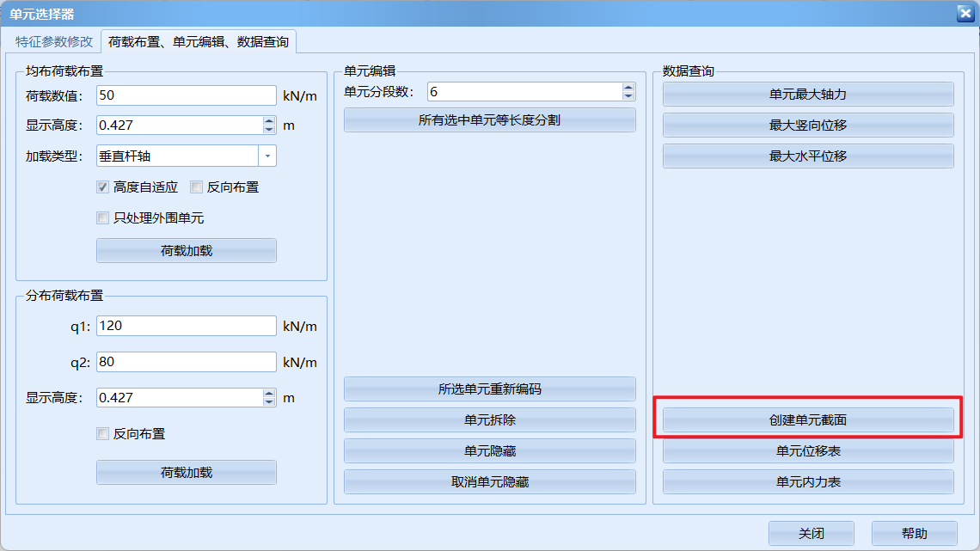Open the 单元内力表

(x=807, y=481)
